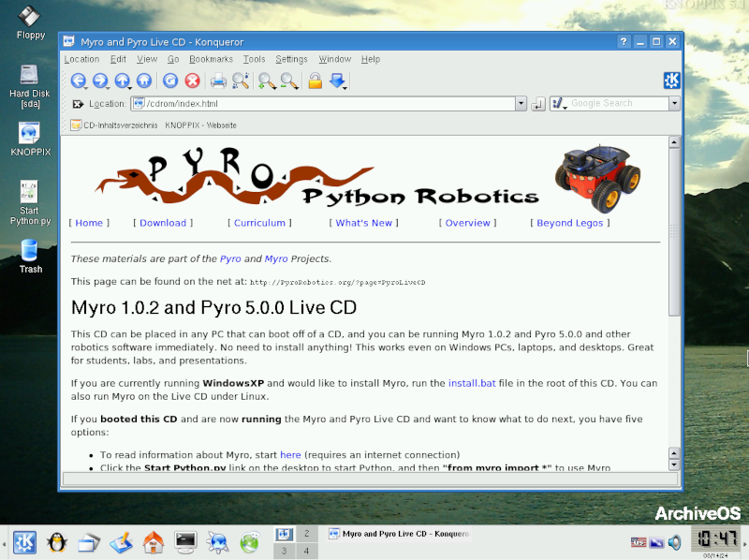The height and width of the screenshot is (560, 749).
Task: Launch the terminal Konsole panel icon
Action: click(185, 543)
